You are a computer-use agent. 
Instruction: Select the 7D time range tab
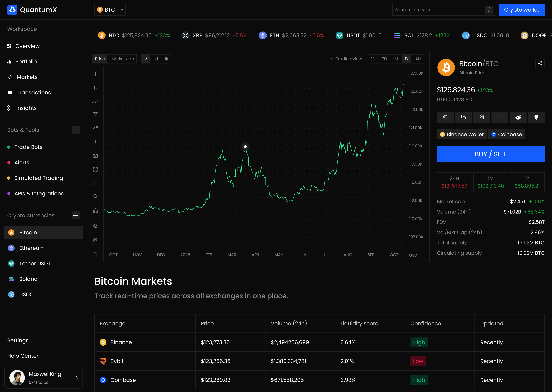pyautogui.click(x=384, y=59)
